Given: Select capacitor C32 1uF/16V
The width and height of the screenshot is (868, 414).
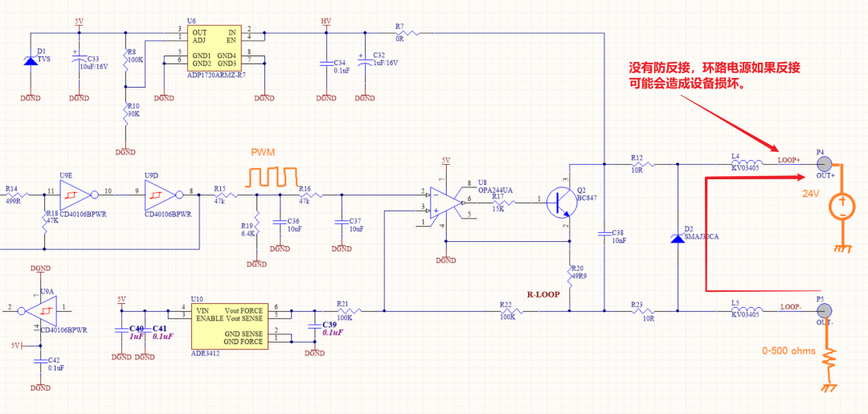Looking at the screenshot, I should 364,63.
